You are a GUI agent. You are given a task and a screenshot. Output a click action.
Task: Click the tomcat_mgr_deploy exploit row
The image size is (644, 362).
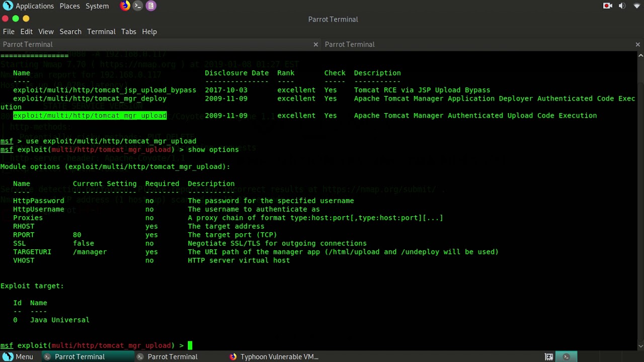pyautogui.click(x=324, y=99)
